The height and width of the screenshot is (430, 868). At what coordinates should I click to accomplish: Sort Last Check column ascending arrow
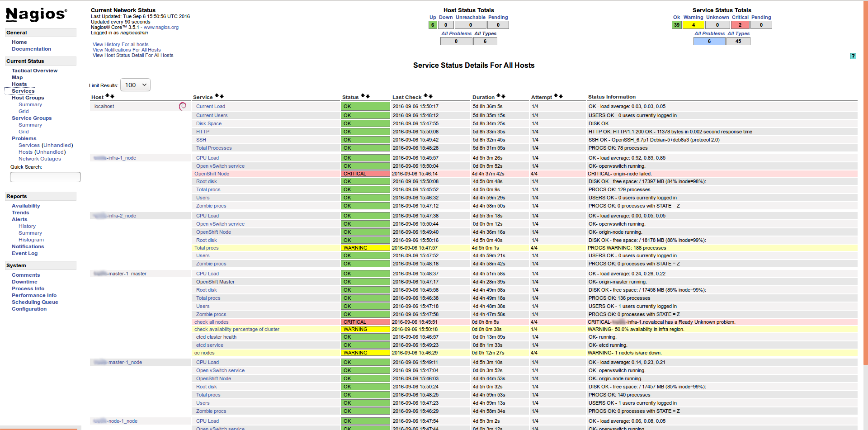click(x=426, y=96)
